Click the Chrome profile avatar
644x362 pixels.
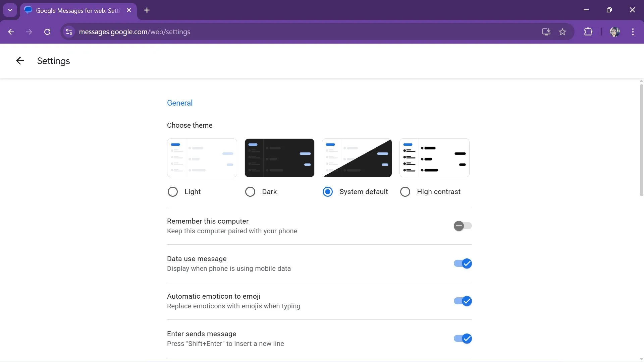tap(615, 32)
